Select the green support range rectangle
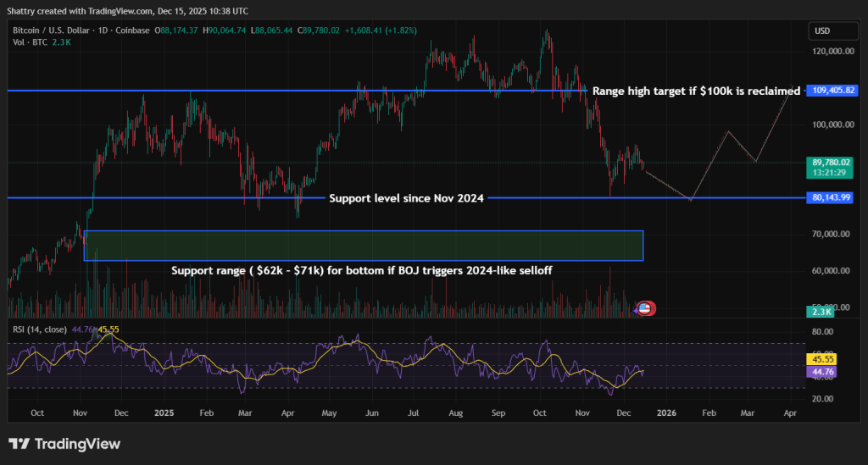 point(363,245)
